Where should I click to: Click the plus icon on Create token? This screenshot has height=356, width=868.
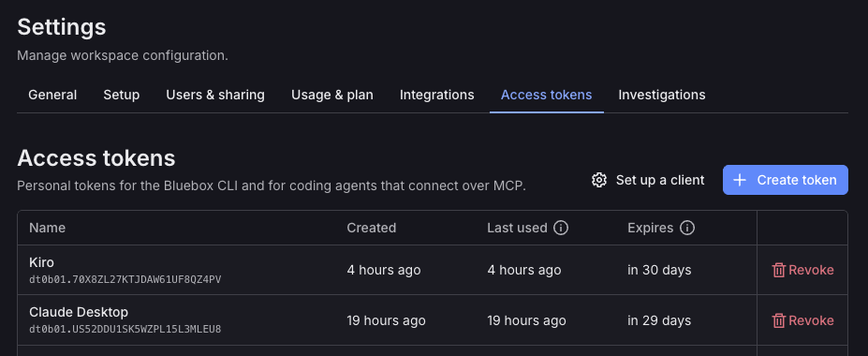pos(740,180)
